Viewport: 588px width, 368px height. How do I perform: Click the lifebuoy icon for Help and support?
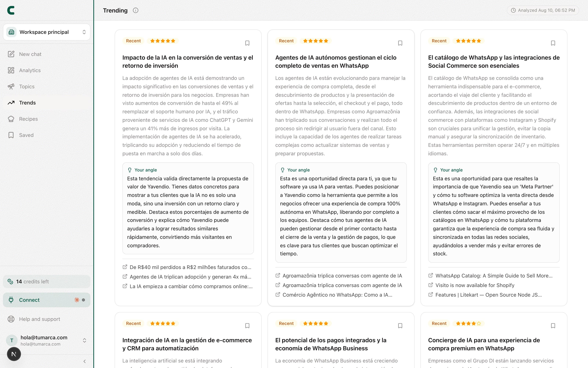tap(11, 319)
